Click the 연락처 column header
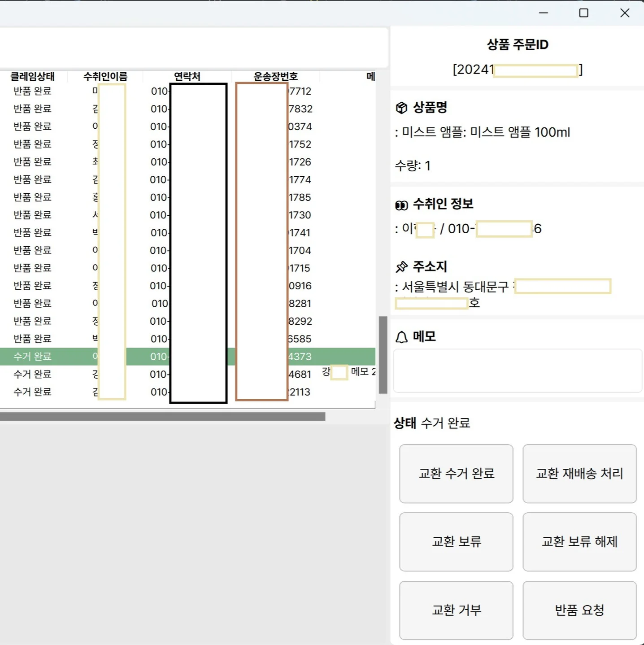Screen dimensions: 644x645 point(186,76)
